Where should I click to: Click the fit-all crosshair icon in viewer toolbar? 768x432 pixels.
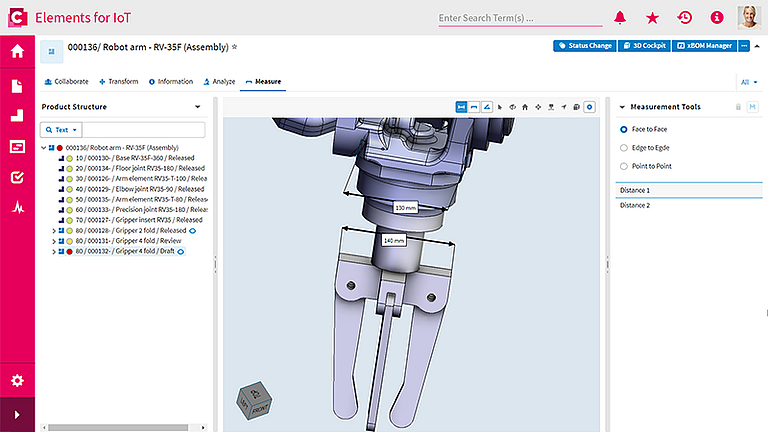[x=538, y=107]
